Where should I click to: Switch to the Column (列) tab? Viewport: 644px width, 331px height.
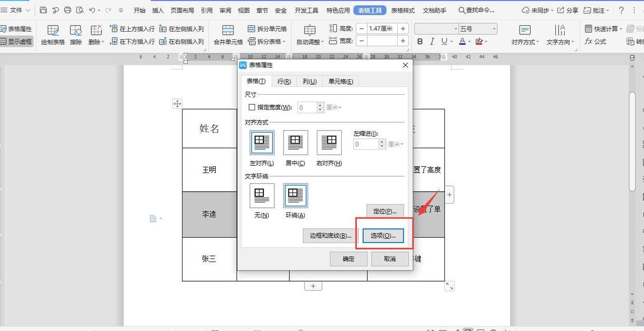coord(310,81)
